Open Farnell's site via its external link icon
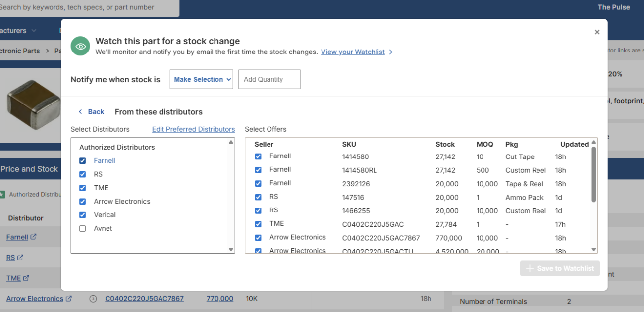The height and width of the screenshot is (312, 644). pos(33,237)
